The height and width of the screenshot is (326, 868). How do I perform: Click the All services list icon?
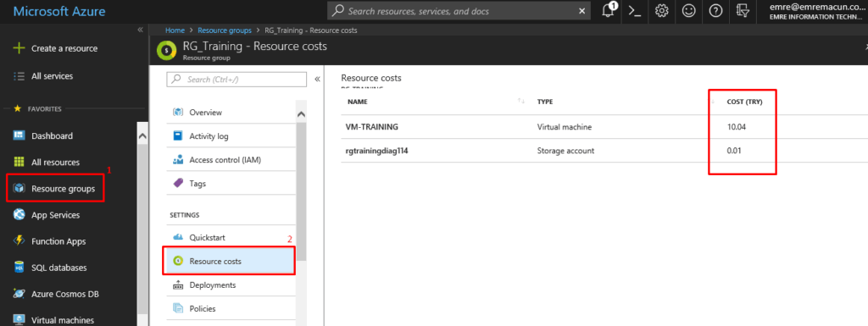pos(19,75)
